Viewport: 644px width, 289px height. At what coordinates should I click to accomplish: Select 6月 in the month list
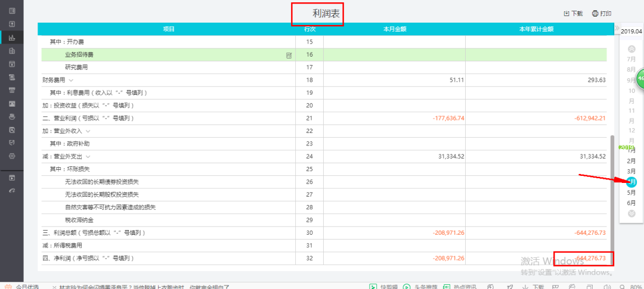631,203
